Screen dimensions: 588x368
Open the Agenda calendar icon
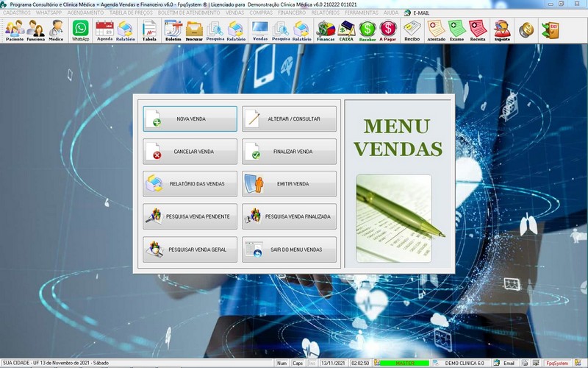pyautogui.click(x=104, y=30)
